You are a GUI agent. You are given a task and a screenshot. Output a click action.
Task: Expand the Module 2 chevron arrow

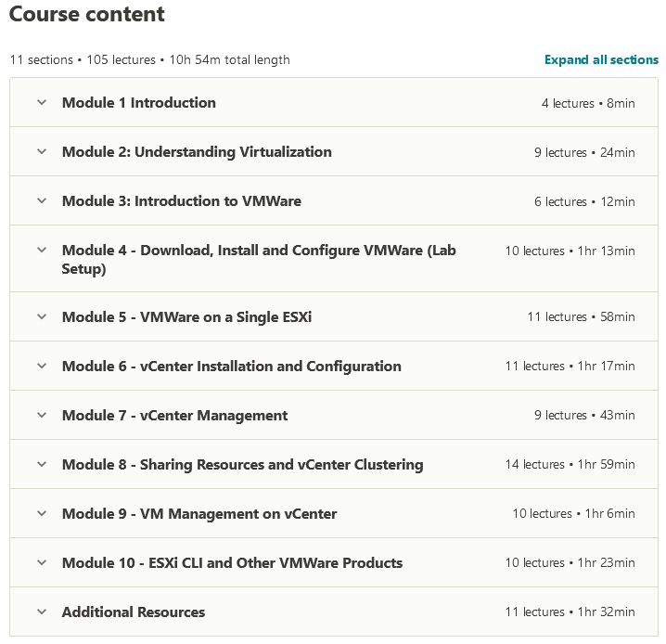click(41, 152)
